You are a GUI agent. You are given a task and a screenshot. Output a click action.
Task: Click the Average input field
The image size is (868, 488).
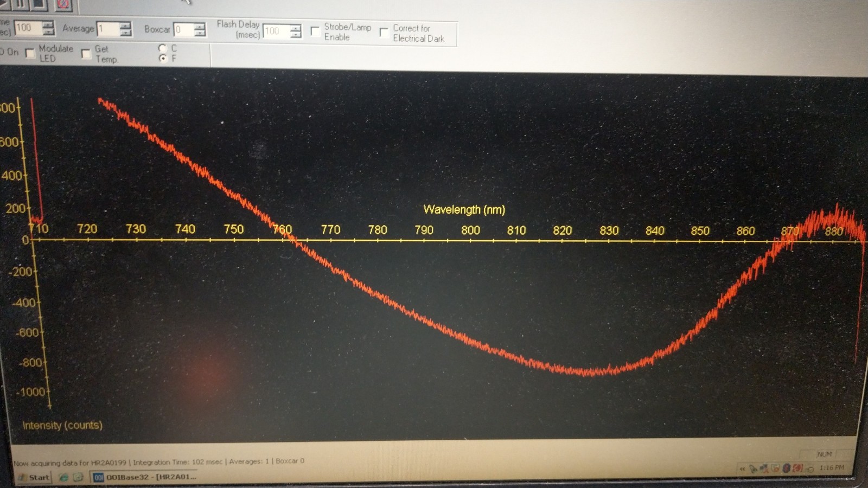[x=108, y=29]
